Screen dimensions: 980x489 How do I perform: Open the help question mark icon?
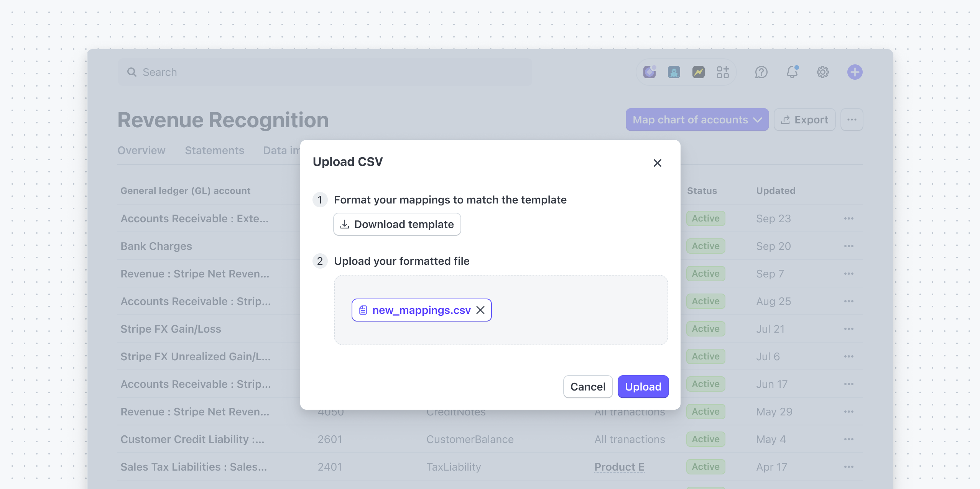pyautogui.click(x=761, y=72)
